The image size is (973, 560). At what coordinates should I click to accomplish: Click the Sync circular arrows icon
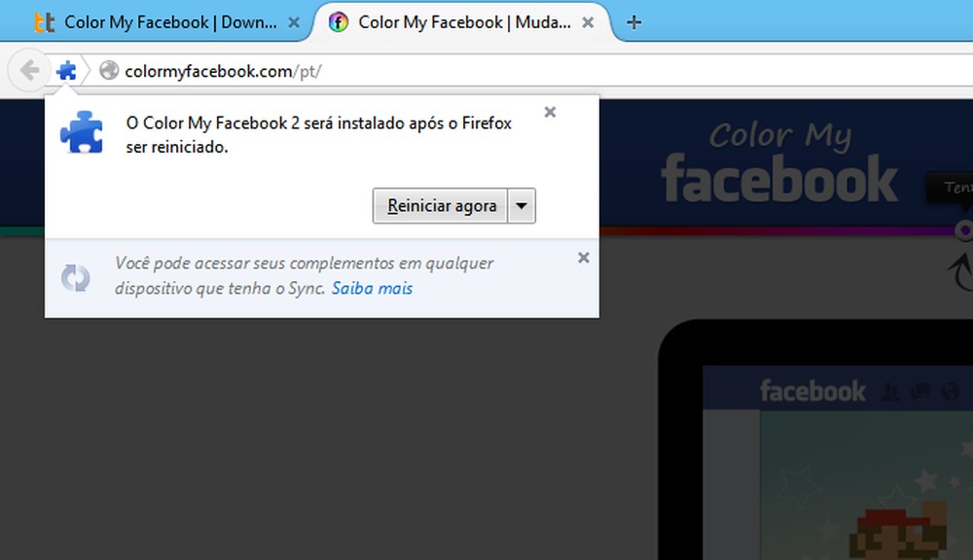[75, 276]
